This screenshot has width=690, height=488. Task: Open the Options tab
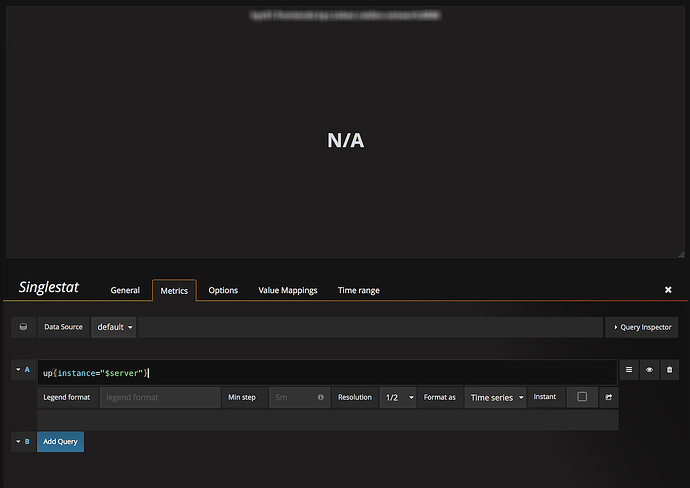[223, 290]
